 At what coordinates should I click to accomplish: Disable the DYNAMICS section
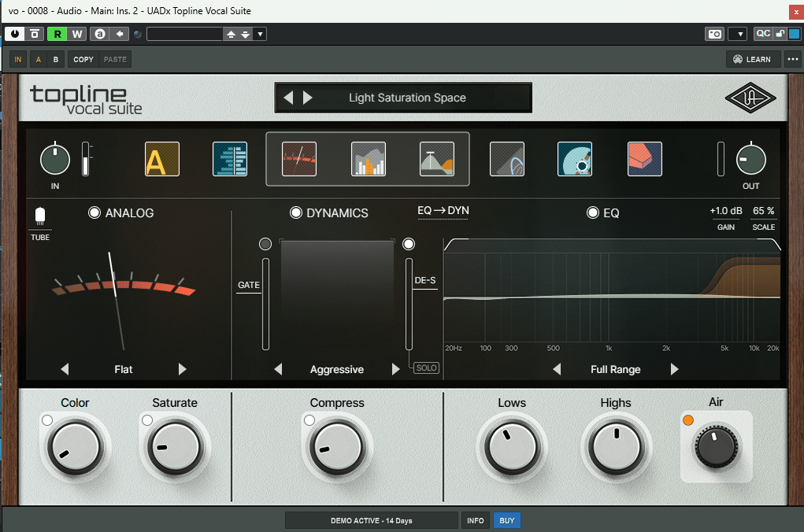296,212
